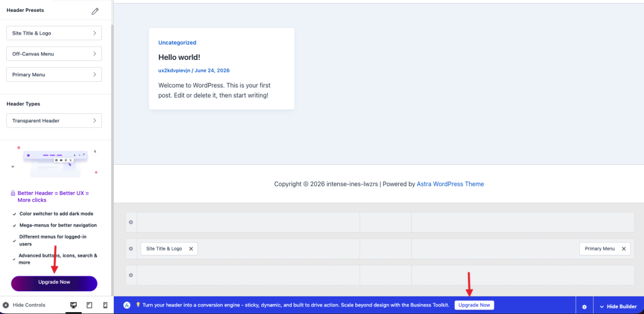The height and width of the screenshot is (314, 644).
Task: Remove Site Title & Logo from header builder
Action: coord(191,249)
